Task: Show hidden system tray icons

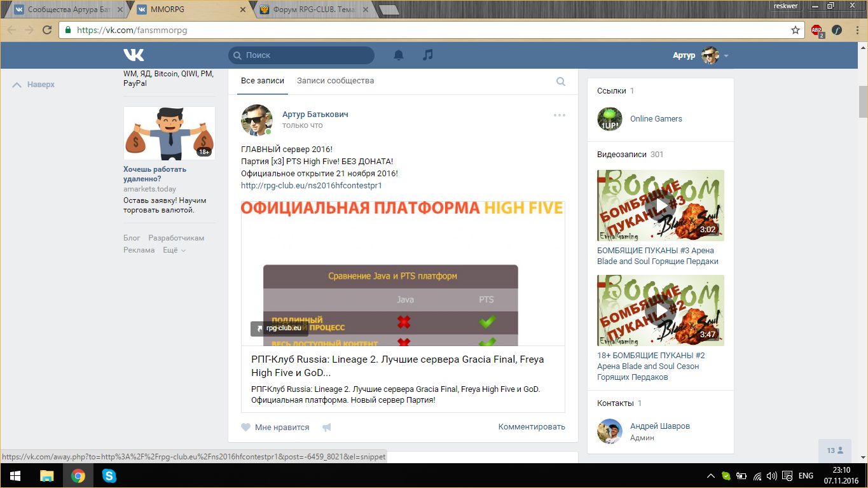Action: point(711,476)
